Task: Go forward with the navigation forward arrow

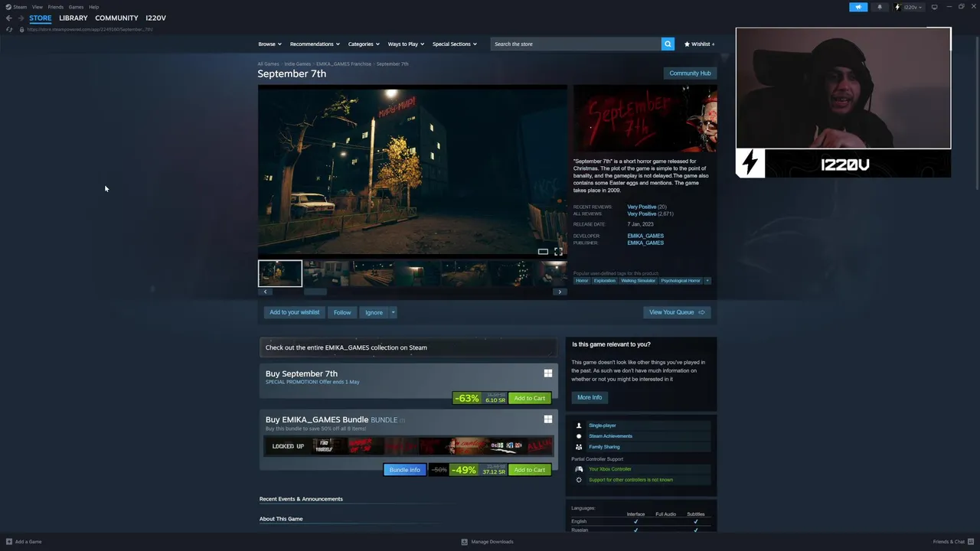Action: [x=21, y=18]
